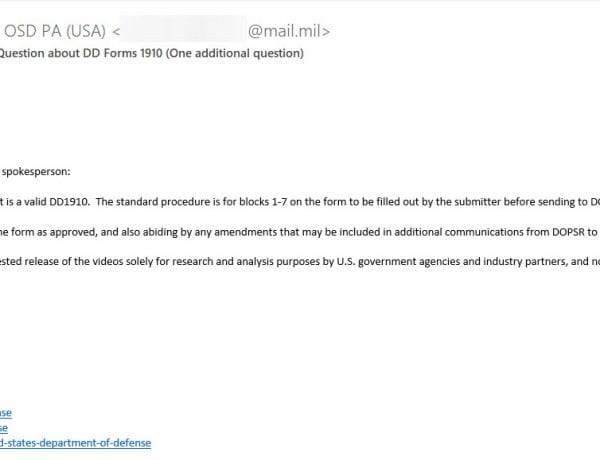Click subject text "Question about DD Forms 1910"
The width and height of the screenshot is (600, 460).
point(81,53)
